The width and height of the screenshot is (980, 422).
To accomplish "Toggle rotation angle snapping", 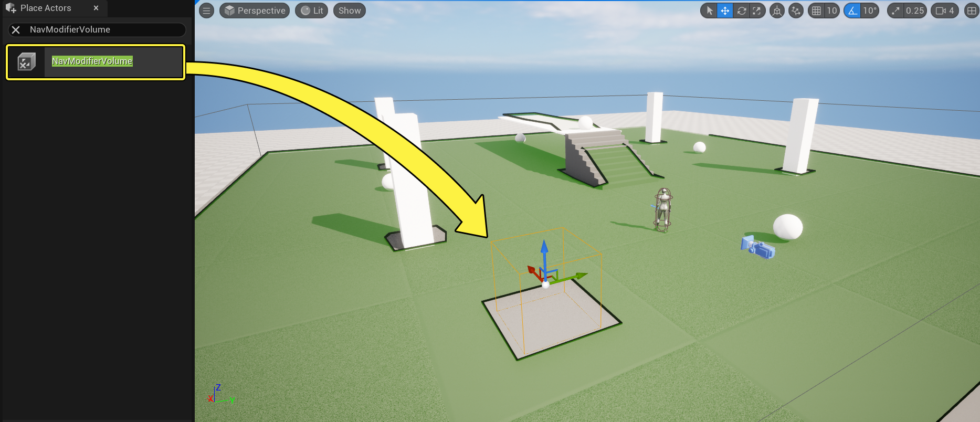I will pyautogui.click(x=852, y=10).
